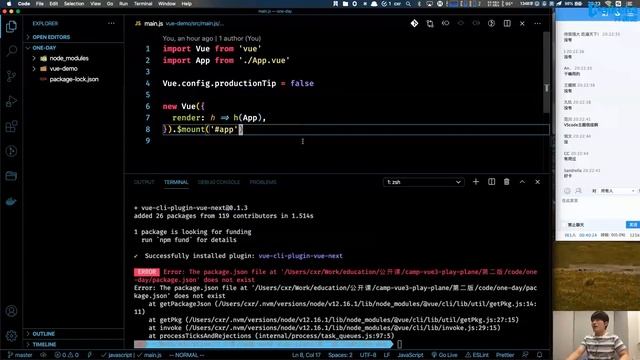The height and width of the screenshot is (360, 640).
Task: Expand the TIMELINE section
Action: [74, 344]
